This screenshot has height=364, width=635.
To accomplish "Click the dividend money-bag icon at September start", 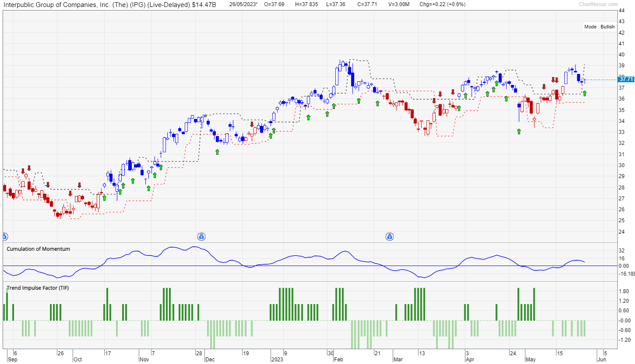I will 4,237.
